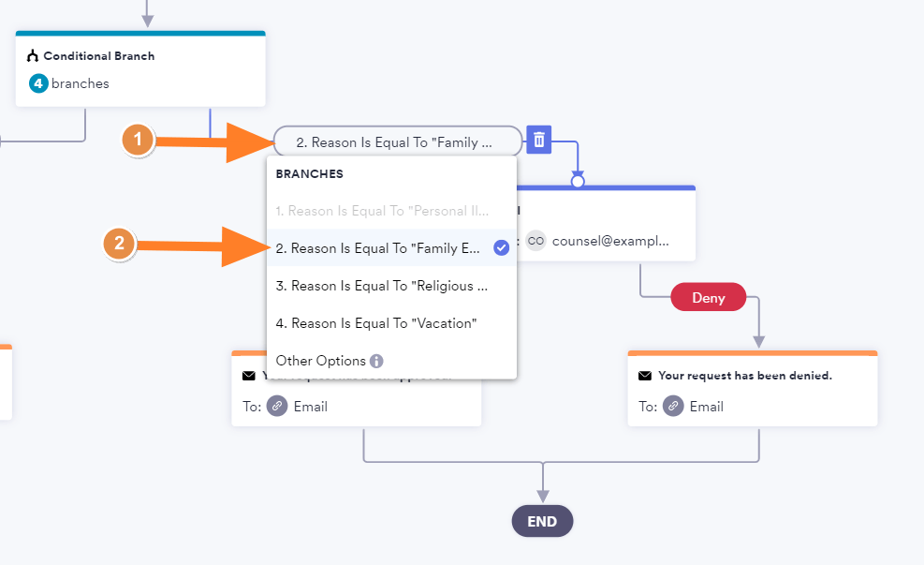Click the red Deny label
Screen dimensions: 924x565
click(708, 297)
